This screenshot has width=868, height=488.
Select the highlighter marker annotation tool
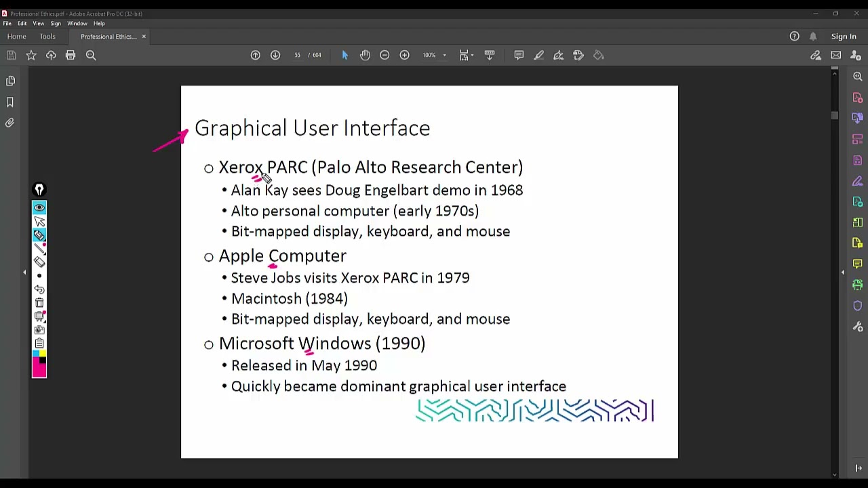pyautogui.click(x=39, y=235)
